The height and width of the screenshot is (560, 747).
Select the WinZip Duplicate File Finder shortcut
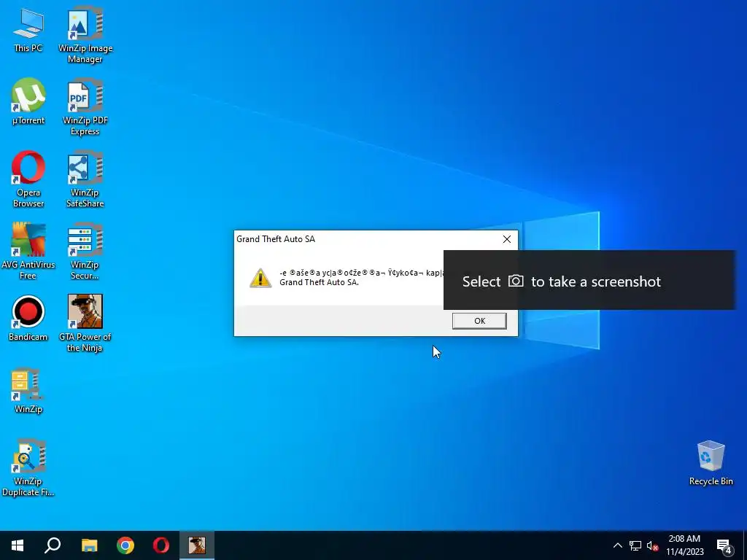28,468
